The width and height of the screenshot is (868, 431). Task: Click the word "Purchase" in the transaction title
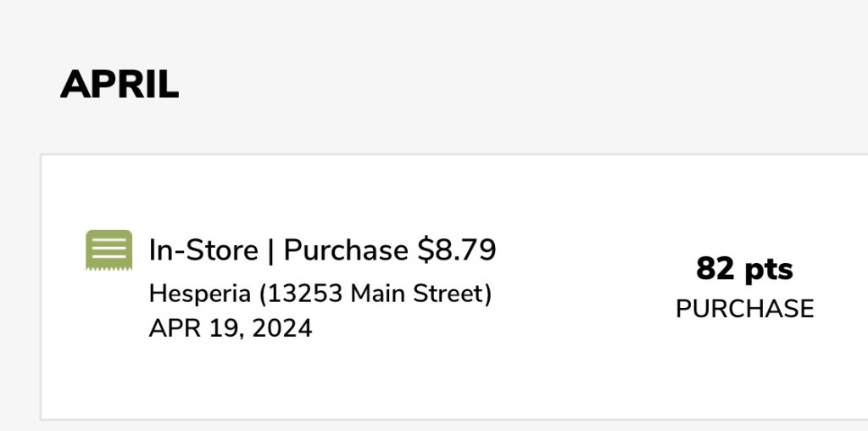click(x=345, y=250)
